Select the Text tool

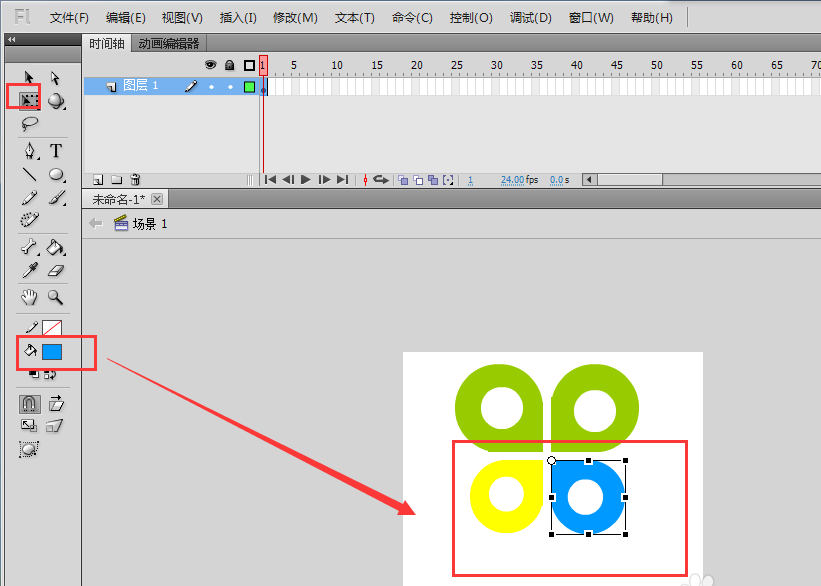click(x=56, y=151)
